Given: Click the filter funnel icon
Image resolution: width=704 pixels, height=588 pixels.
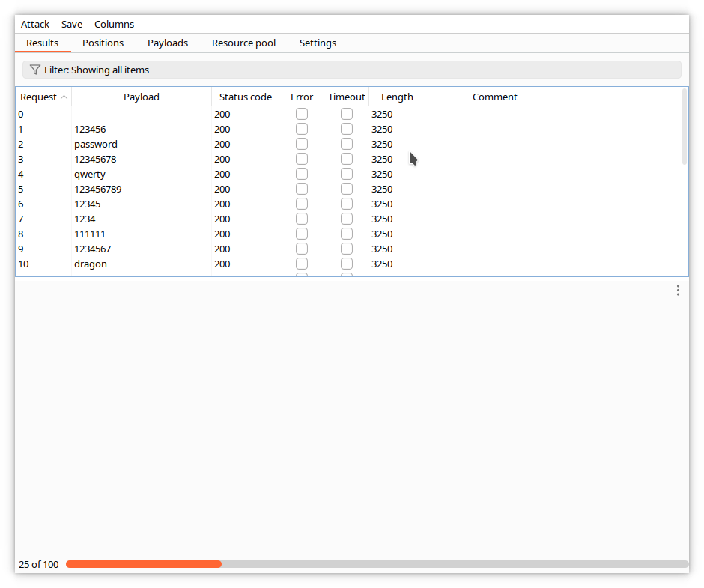Looking at the screenshot, I should pos(34,70).
